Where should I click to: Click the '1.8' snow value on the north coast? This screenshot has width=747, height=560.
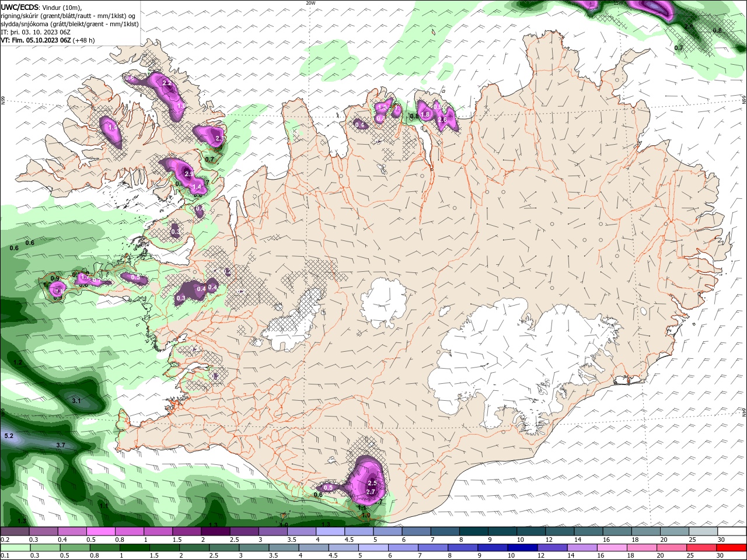pos(425,114)
